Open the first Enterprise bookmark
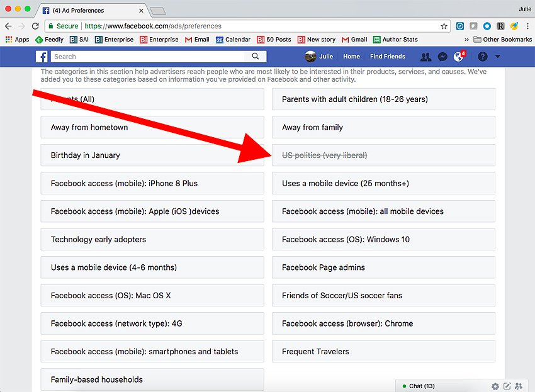The image size is (535, 392). pyautogui.click(x=114, y=40)
